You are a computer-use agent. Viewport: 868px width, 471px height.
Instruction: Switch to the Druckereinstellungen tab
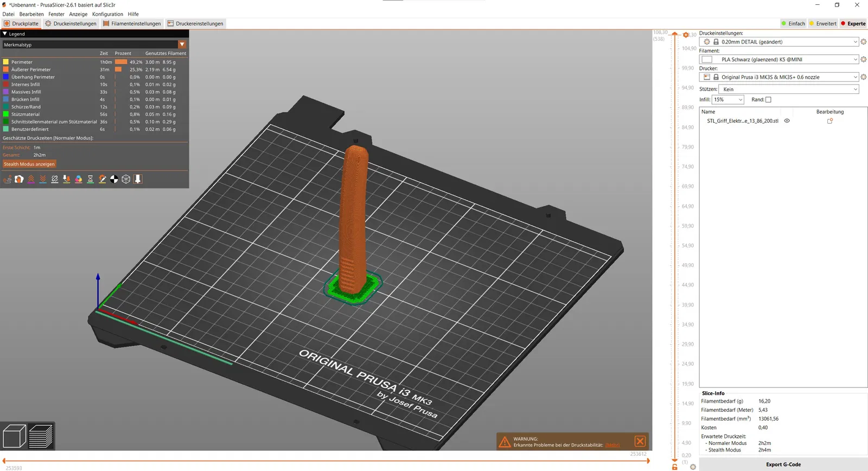point(195,24)
